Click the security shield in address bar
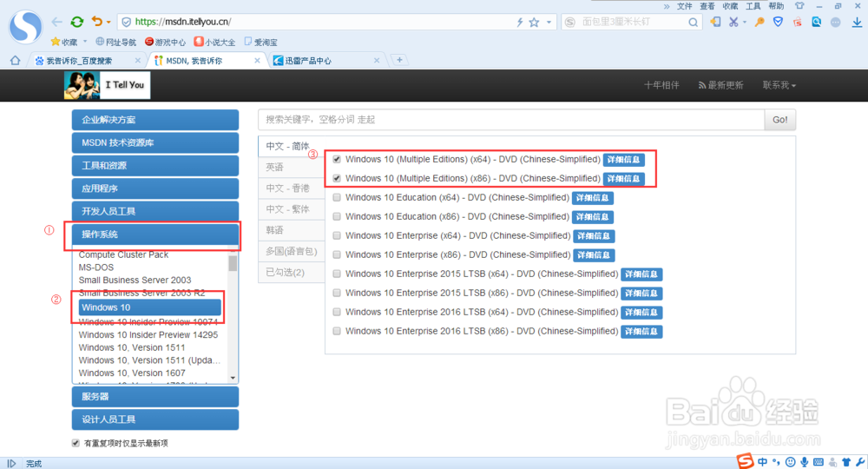 click(126, 23)
